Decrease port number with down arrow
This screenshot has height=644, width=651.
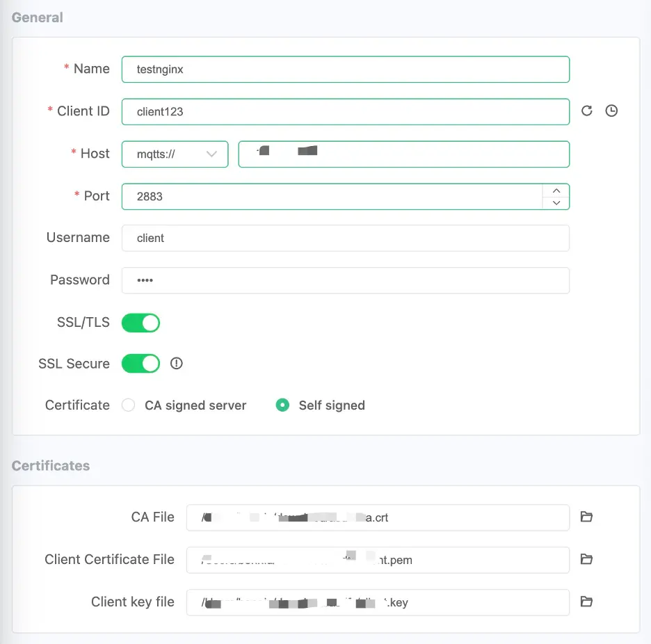(556, 202)
